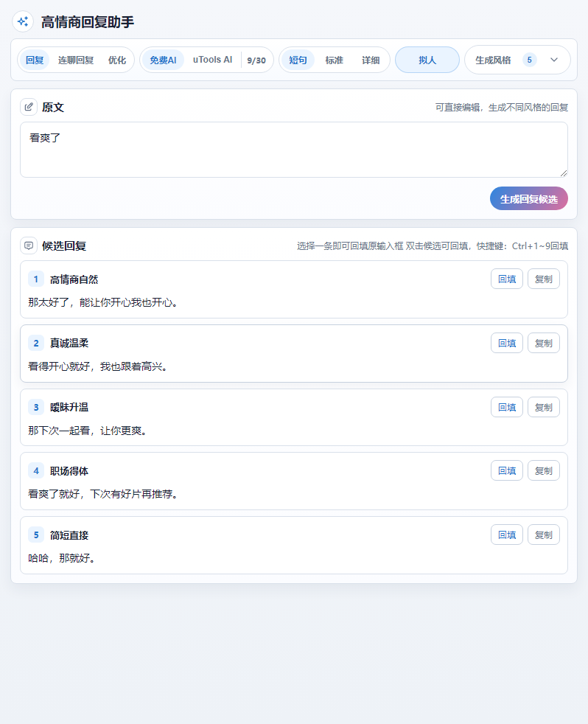
Task: Click the chat bubble icon beside 候选回复
Action: 29,246
